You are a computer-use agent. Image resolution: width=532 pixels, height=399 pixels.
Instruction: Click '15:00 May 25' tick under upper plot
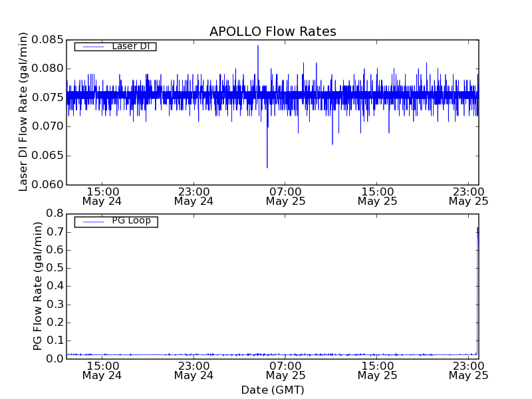(377, 196)
